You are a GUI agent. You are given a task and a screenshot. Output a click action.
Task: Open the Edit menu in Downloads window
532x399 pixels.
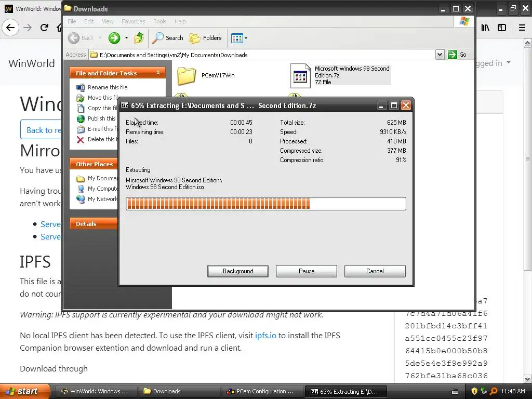click(89, 21)
